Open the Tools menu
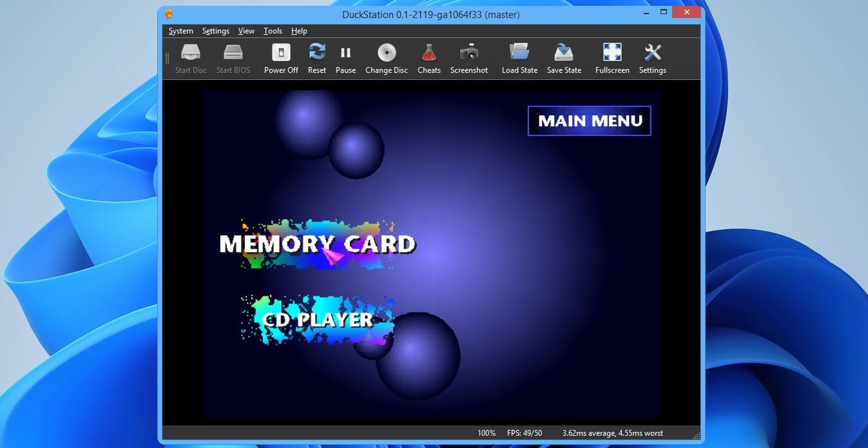Image resolution: width=868 pixels, height=448 pixels. [x=273, y=31]
